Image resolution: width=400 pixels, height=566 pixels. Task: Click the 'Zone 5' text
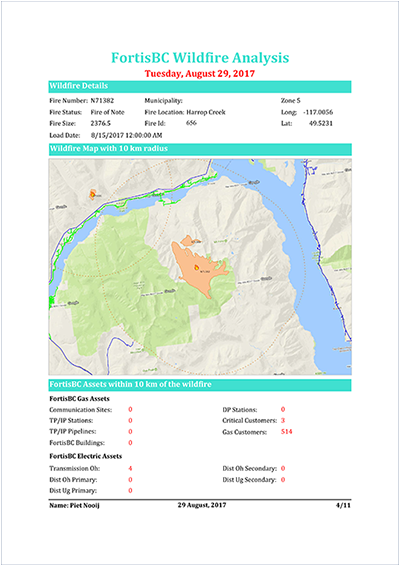291,100
